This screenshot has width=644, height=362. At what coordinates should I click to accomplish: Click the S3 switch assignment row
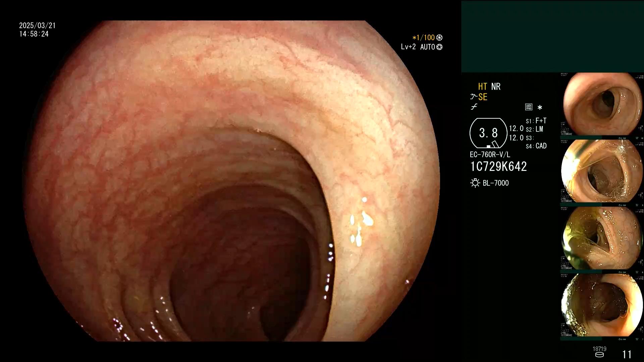tap(530, 138)
